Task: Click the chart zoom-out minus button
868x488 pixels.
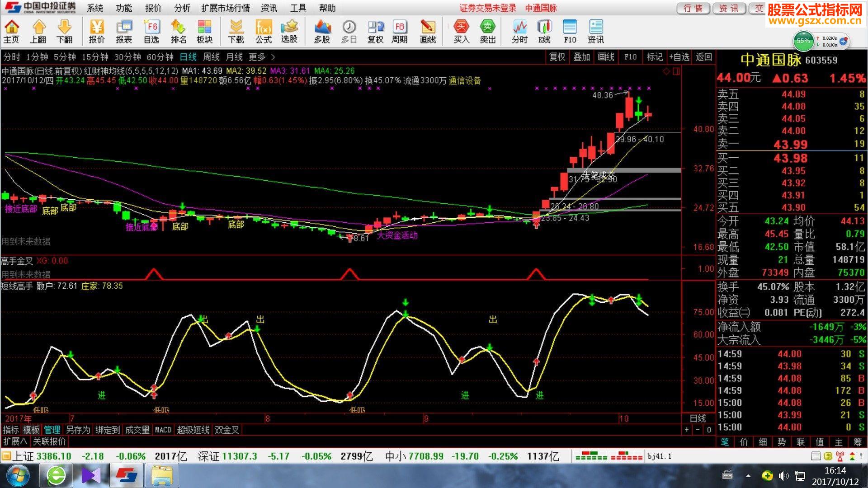Action: pos(698,430)
